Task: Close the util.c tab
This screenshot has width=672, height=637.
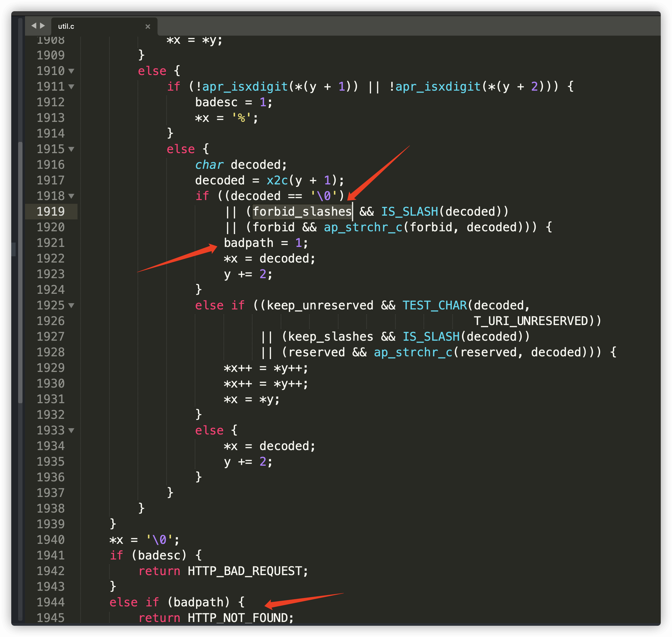Action: coord(148,27)
